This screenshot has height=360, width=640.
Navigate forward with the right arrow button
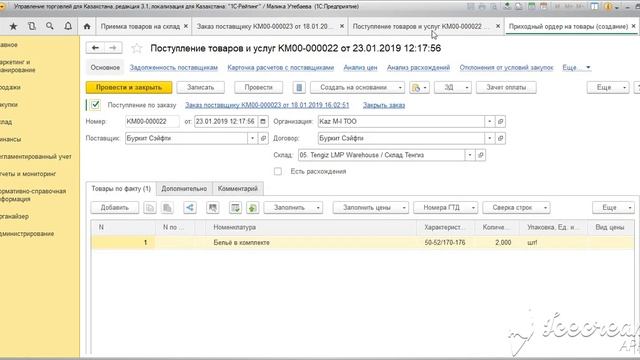[x=113, y=48]
